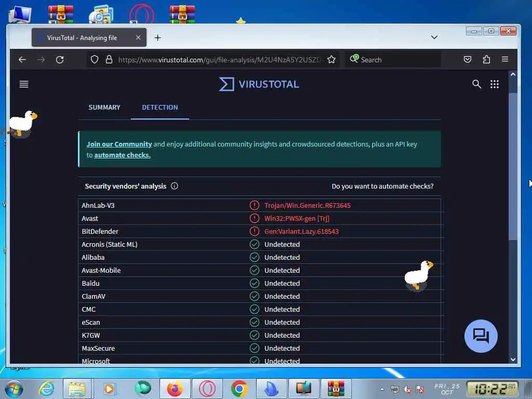Switch to the SUMMARY tab
The width and height of the screenshot is (532, 399).
click(104, 107)
